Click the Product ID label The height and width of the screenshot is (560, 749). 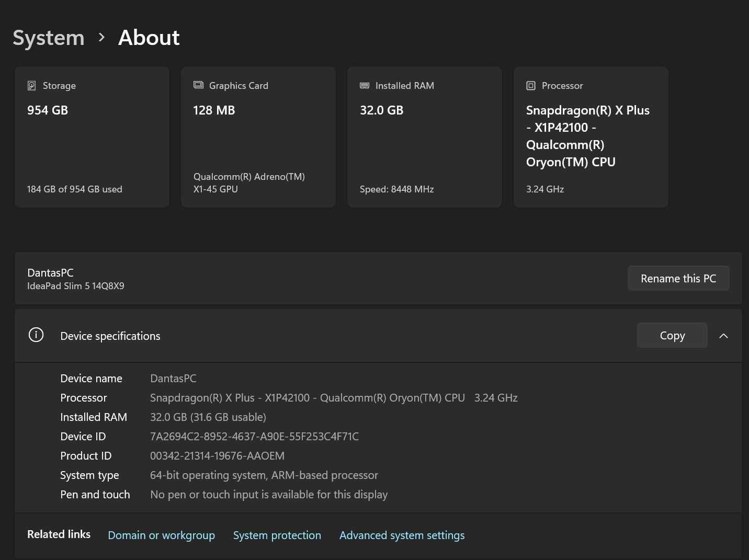[x=86, y=455]
